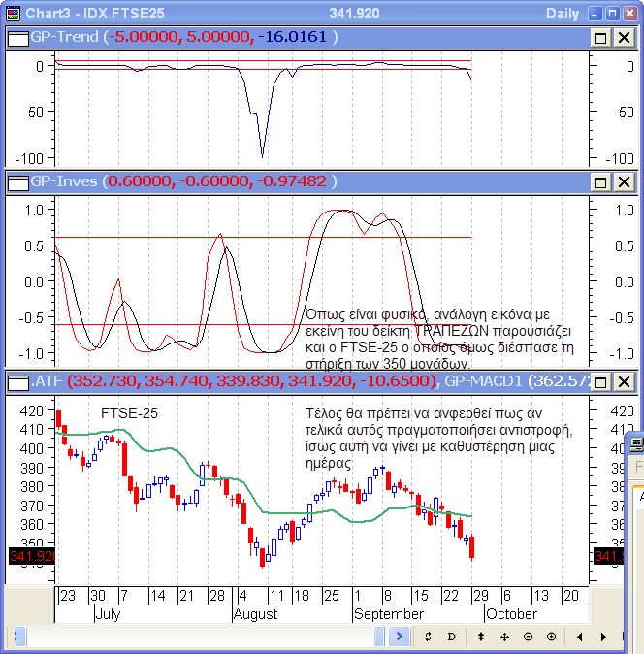The height and width of the screenshot is (654, 644).
Task: Click the horizontal scrollbar track
Action: pyautogui.click(x=194, y=638)
